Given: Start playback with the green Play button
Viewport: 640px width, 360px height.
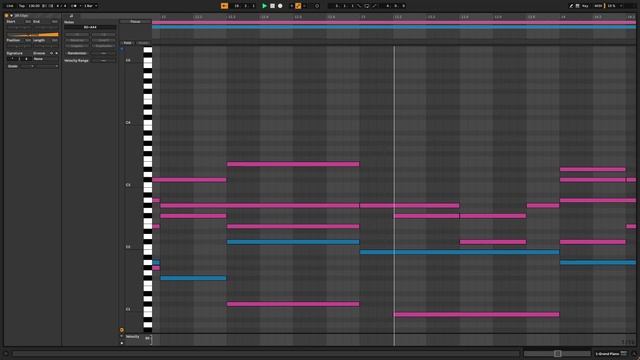Looking at the screenshot, I should pos(264,6).
